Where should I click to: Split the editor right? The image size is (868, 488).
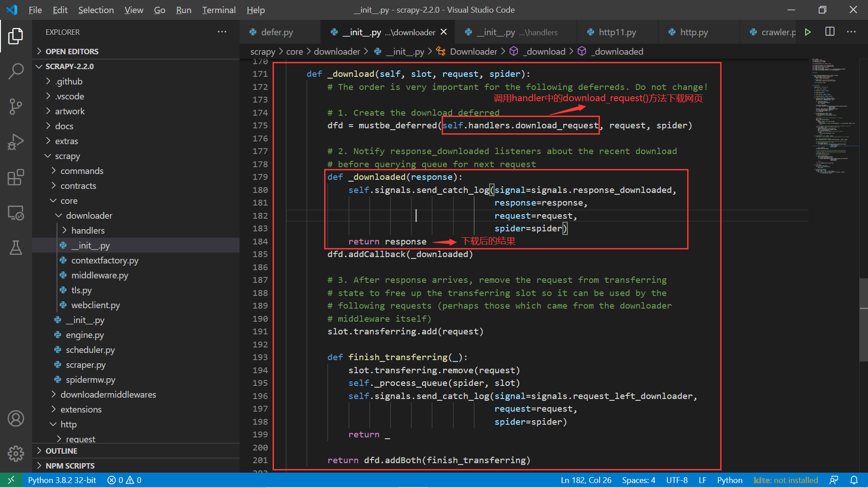(830, 32)
